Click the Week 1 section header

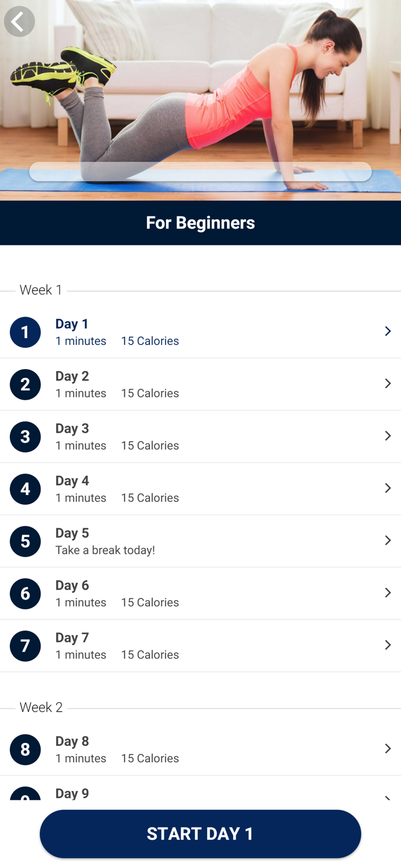40,290
